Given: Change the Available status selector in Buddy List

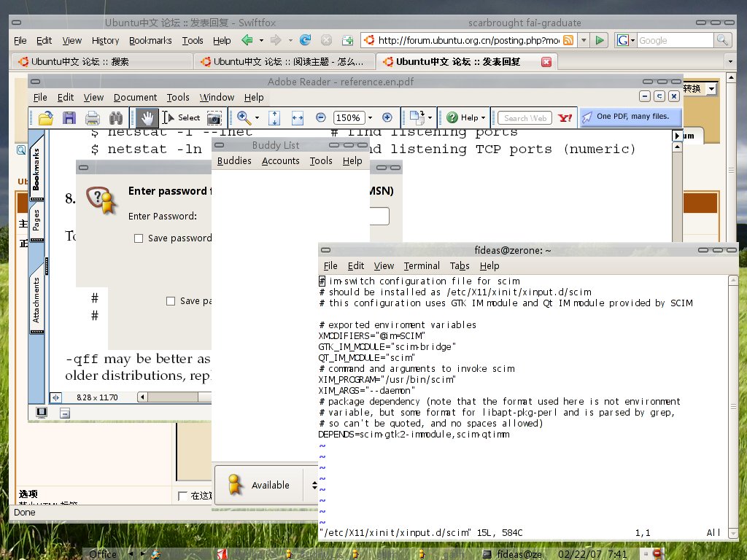Looking at the screenshot, I should pos(314,485).
